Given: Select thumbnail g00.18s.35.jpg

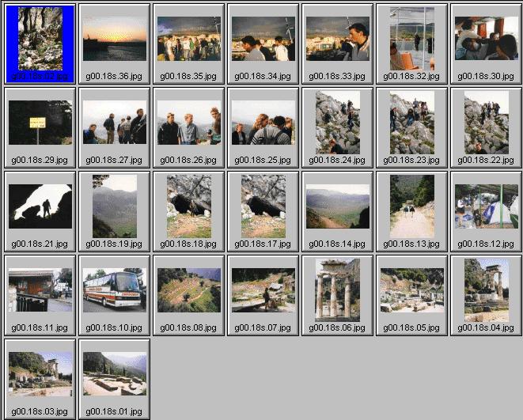Looking at the screenshot, I should [189, 40].
